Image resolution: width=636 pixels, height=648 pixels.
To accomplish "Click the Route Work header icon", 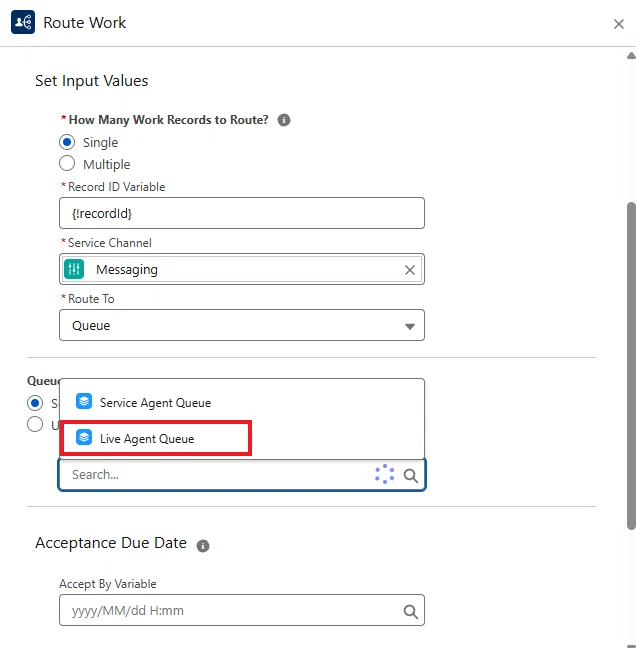I will pyautogui.click(x=23, y=22).
